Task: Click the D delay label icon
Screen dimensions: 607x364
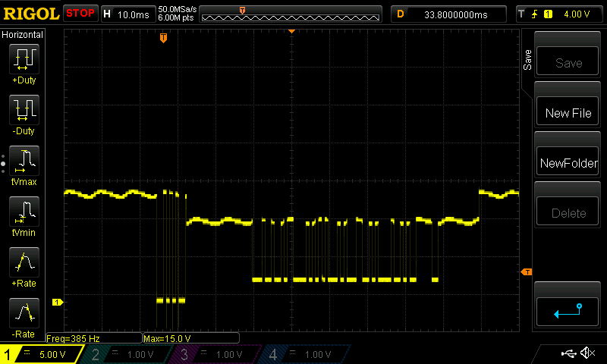Action: (x=401, y=14)
